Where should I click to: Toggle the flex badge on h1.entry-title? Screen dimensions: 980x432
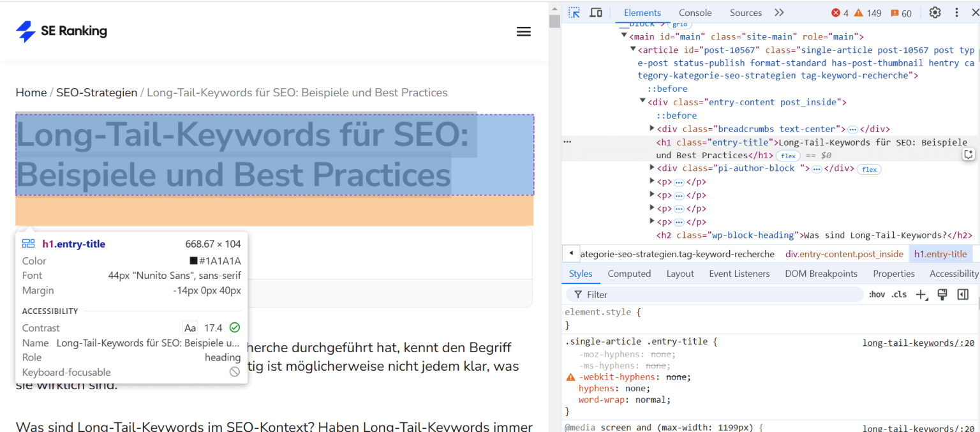(x=788, y=156)
